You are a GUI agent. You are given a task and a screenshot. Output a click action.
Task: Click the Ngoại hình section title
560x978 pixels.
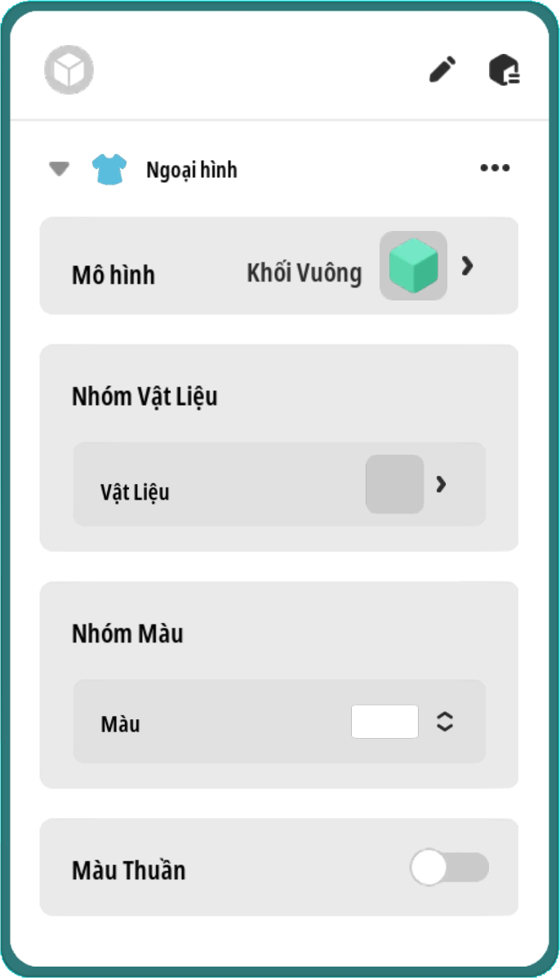[192, 170]
